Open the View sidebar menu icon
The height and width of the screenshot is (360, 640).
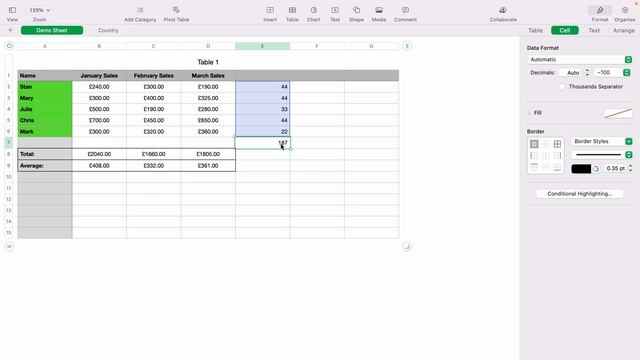click(12, 10)
